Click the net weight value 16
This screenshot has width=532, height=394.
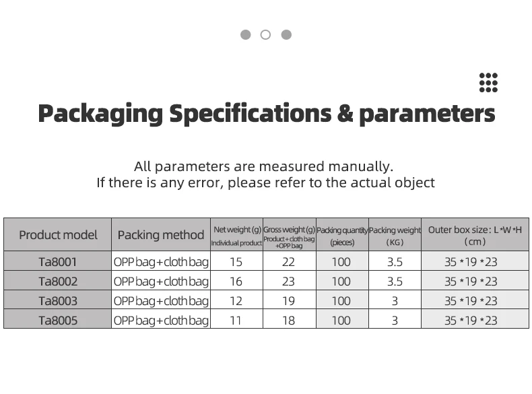tap(236, 282)
